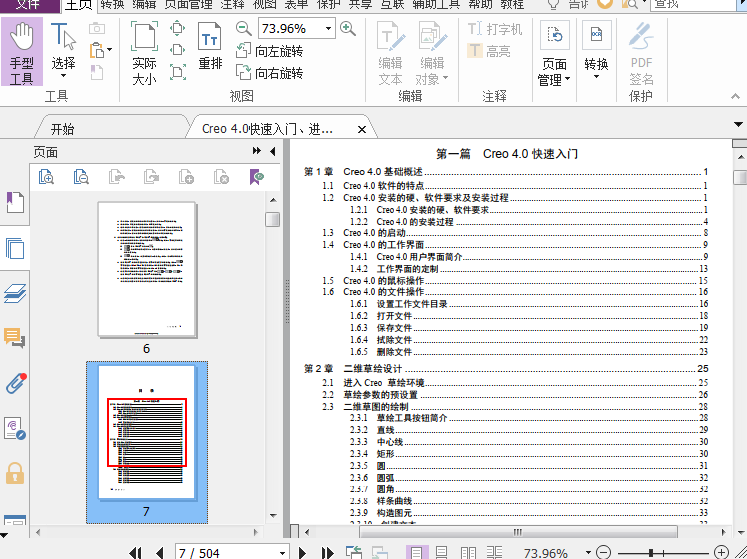The height and width of the screenshot is (559, 747).
Task: Open the Comments panel in the sidebar
Action: click(15, 337)
